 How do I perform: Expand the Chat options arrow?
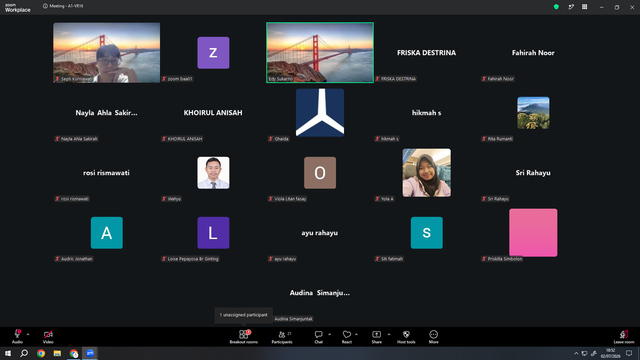(x=329, y=334)
